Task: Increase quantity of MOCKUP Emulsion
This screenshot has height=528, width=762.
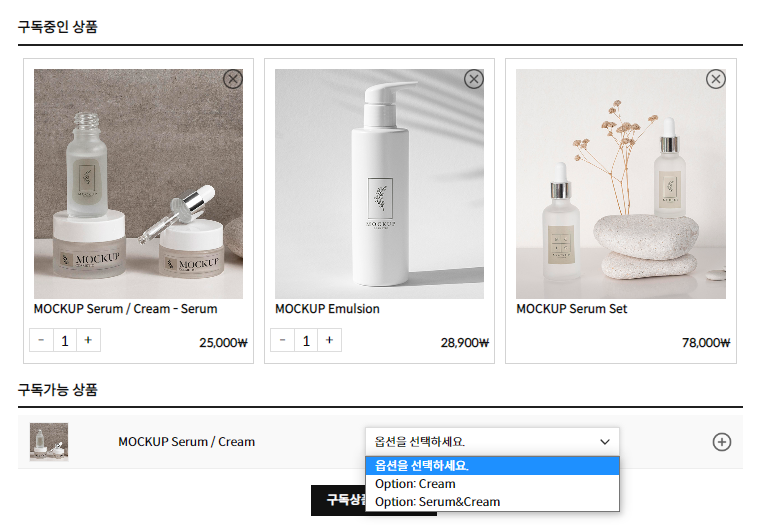Action: click(329, 340)
